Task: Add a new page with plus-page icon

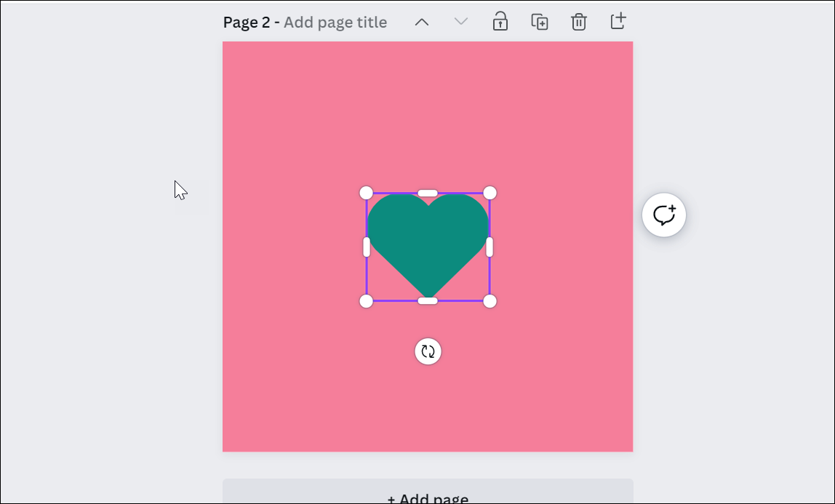Action: (x=618, y=21)
